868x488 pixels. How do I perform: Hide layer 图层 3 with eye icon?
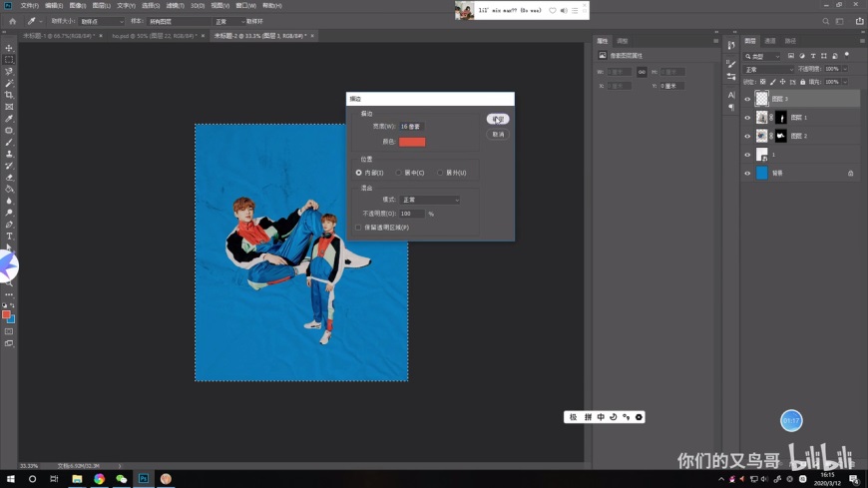[747, 99]
